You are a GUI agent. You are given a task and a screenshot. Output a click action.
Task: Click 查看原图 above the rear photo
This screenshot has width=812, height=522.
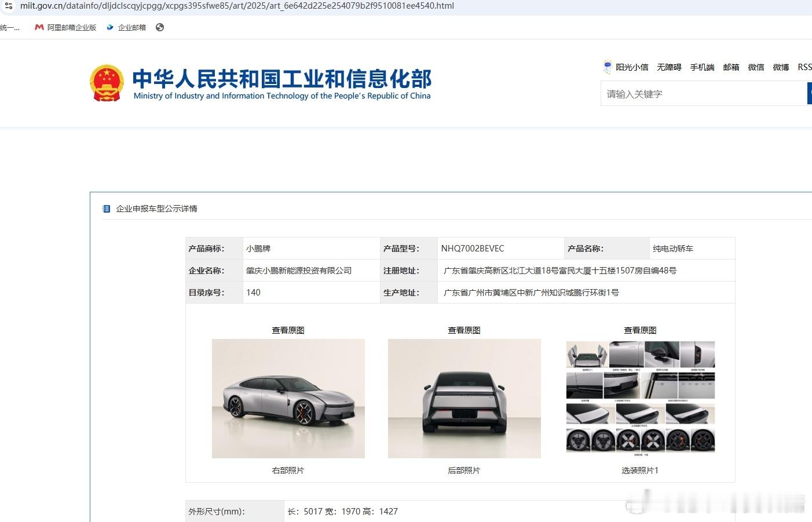(x=464, y=330)
